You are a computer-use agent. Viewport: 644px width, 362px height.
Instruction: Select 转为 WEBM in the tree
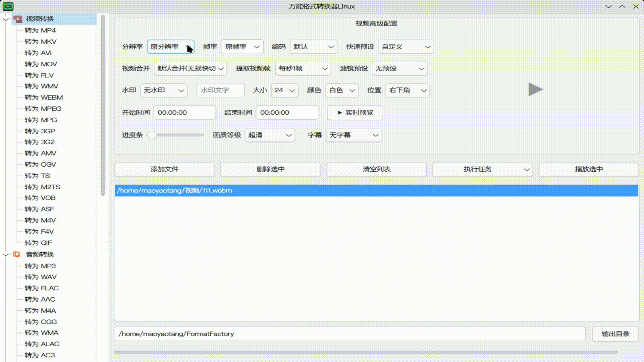(x=44, y=98)
